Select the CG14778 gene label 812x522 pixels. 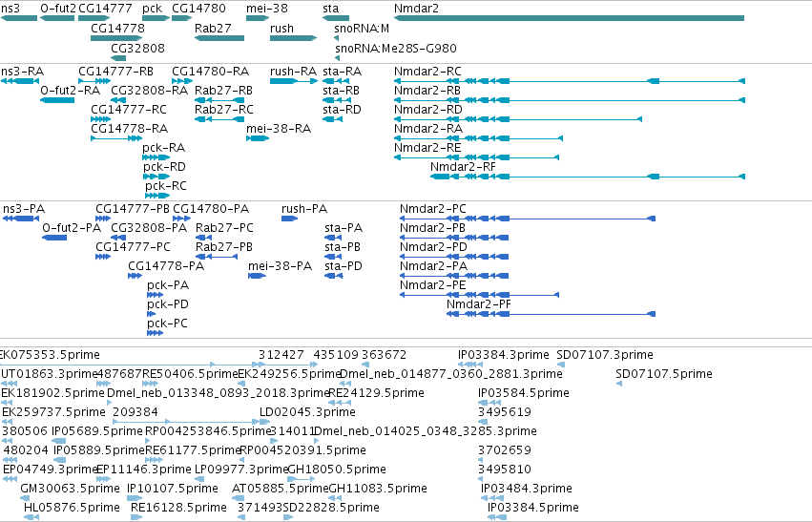(117, 28)
